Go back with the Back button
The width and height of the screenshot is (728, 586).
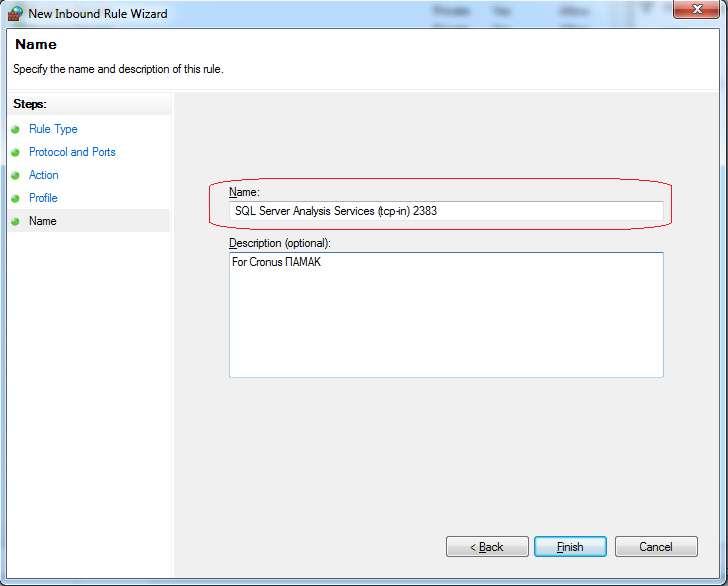pyautogui.click(x=487, y=547)
